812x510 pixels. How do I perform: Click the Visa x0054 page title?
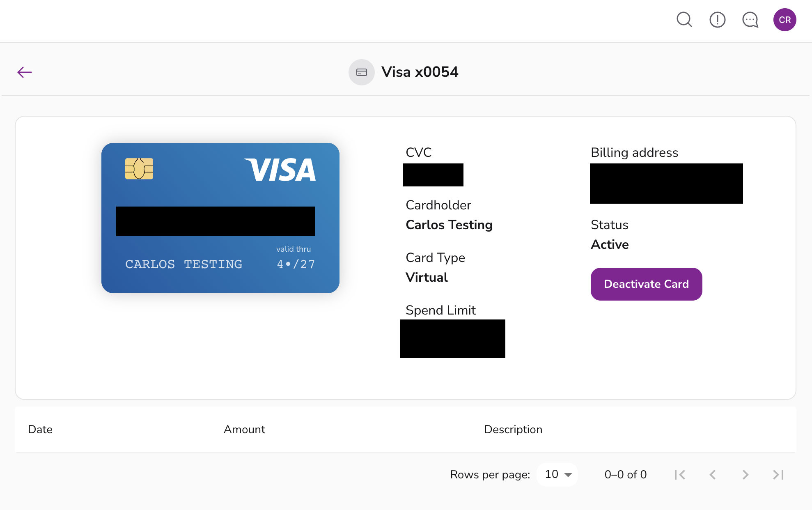(x=420, y=72)
